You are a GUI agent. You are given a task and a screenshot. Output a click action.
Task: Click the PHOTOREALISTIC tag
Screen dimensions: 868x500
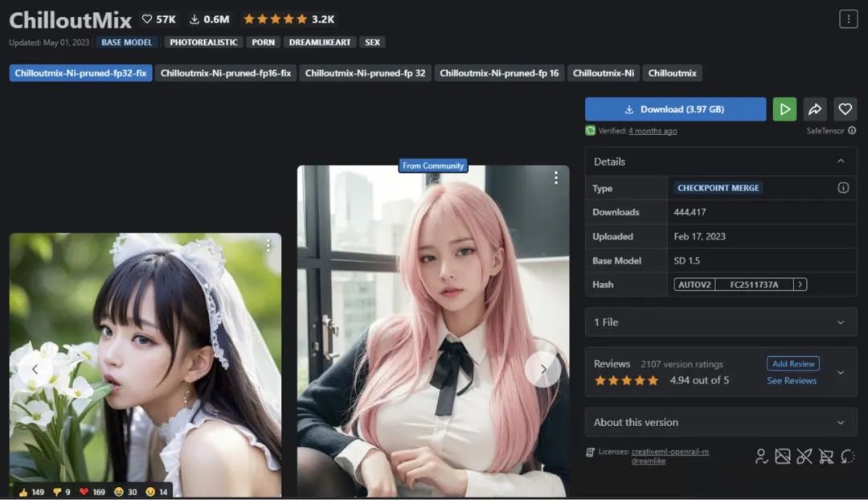[x=203, y=42]
